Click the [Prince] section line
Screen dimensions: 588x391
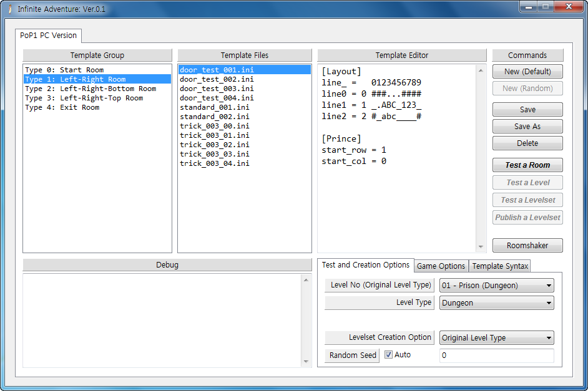[341, 138]
